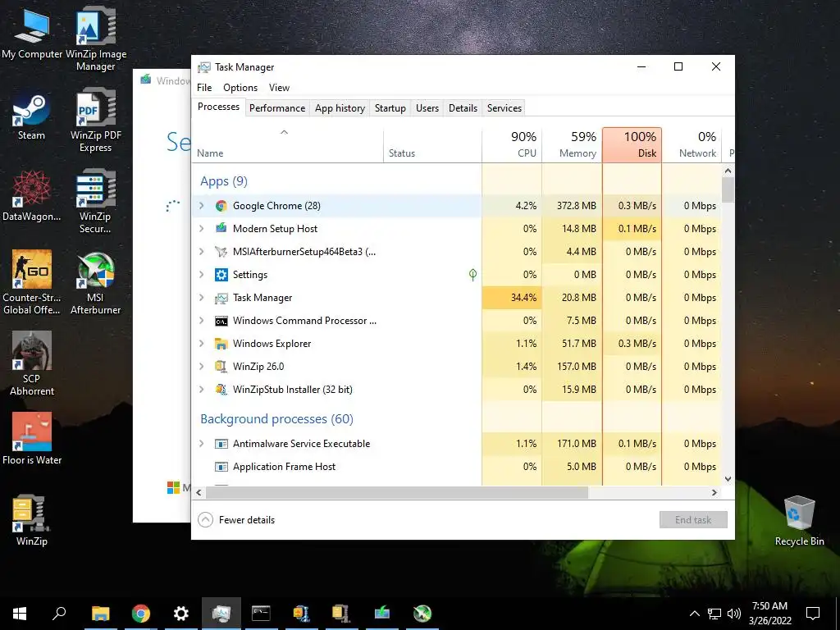Sort by the Name column header
Viewport: 840px width, 630px height.
(x=288, y=145)
